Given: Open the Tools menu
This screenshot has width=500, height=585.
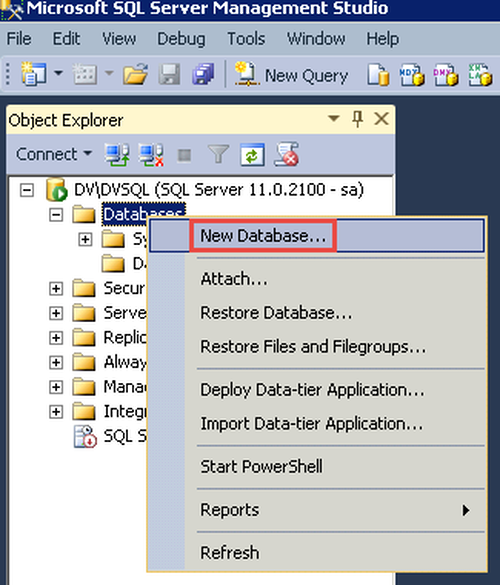Looking at the screenshot, I should click(x=246, y=39).
